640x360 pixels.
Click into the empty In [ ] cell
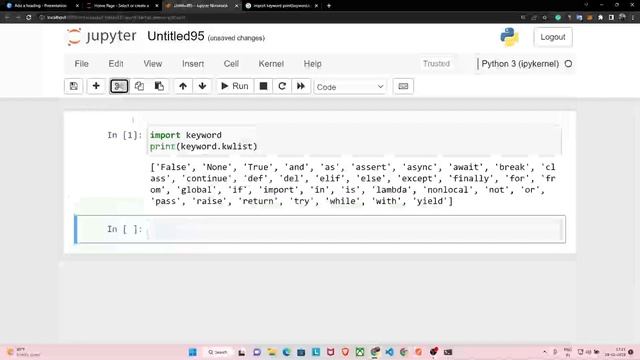[x=355, y=229]
